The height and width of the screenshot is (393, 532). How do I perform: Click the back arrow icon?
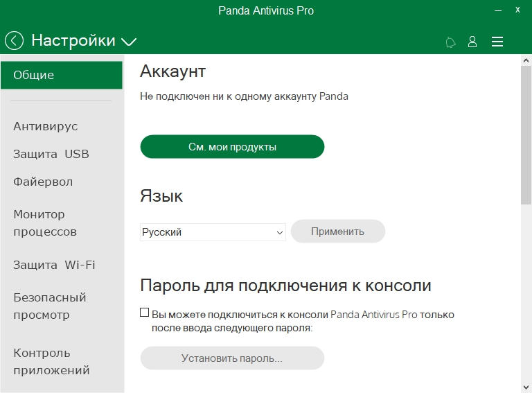click(14, 41)
